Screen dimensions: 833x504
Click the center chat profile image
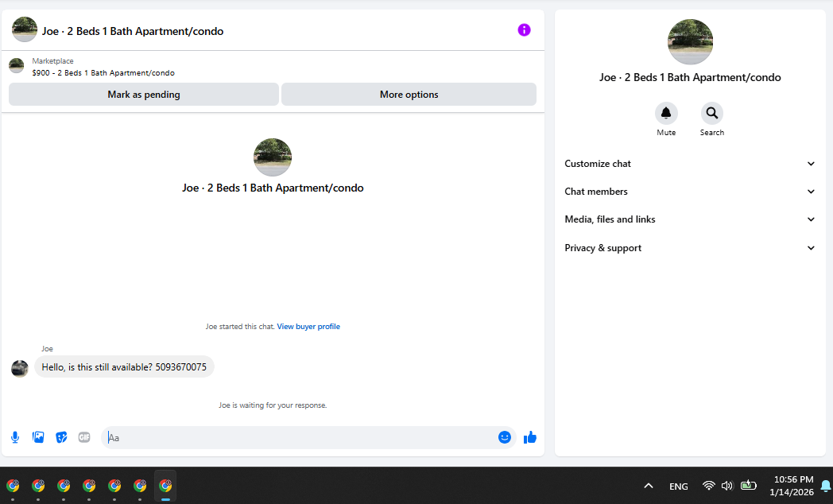point(273,157)
